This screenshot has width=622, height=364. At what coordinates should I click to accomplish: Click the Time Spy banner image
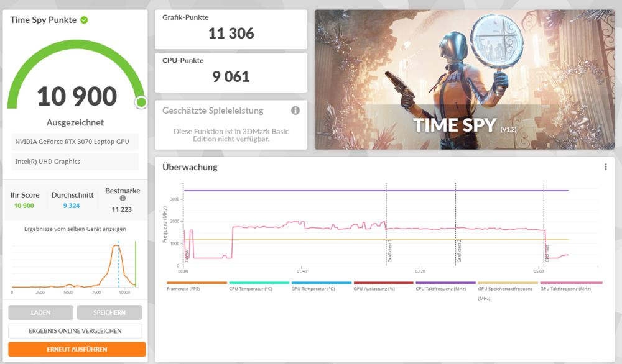464,80
